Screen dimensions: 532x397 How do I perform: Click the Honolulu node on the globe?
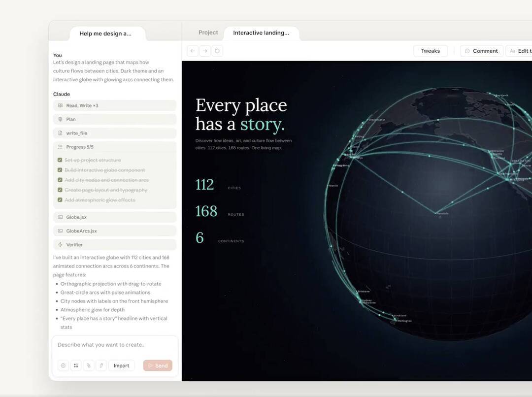pyautogui.click(x=435, y=213)
